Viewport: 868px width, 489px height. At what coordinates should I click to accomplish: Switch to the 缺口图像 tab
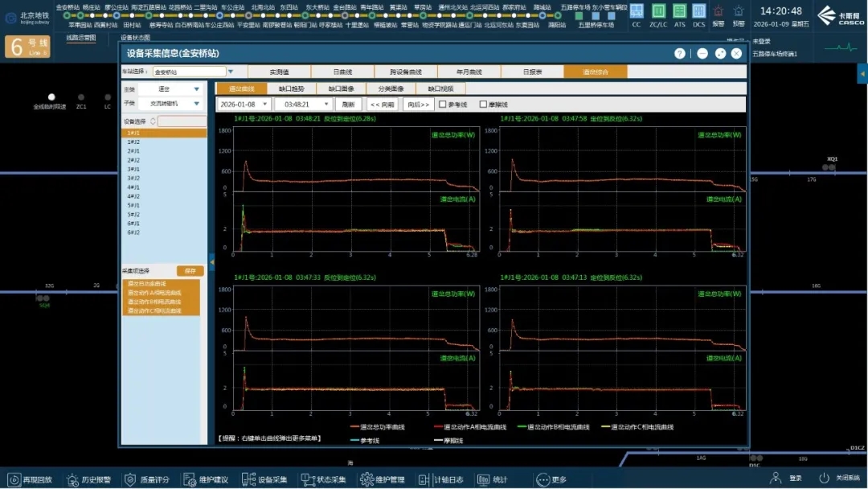click(x=342, y=88)
